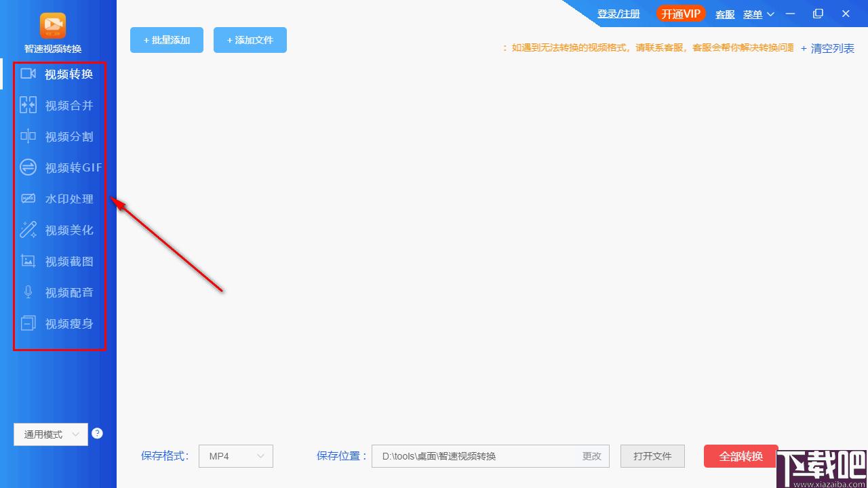Close the application window
This screenshot has height=488, width=868.
846,14
